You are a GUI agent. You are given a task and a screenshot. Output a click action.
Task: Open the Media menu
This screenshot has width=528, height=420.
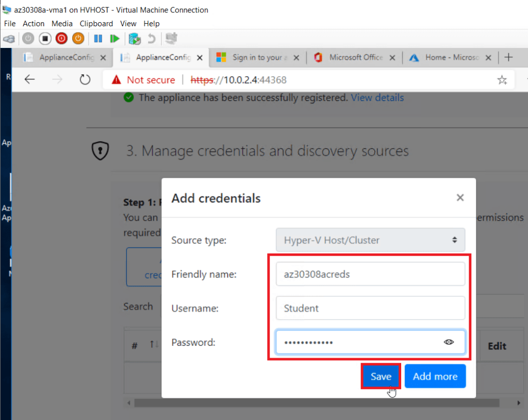pos(62,23)
